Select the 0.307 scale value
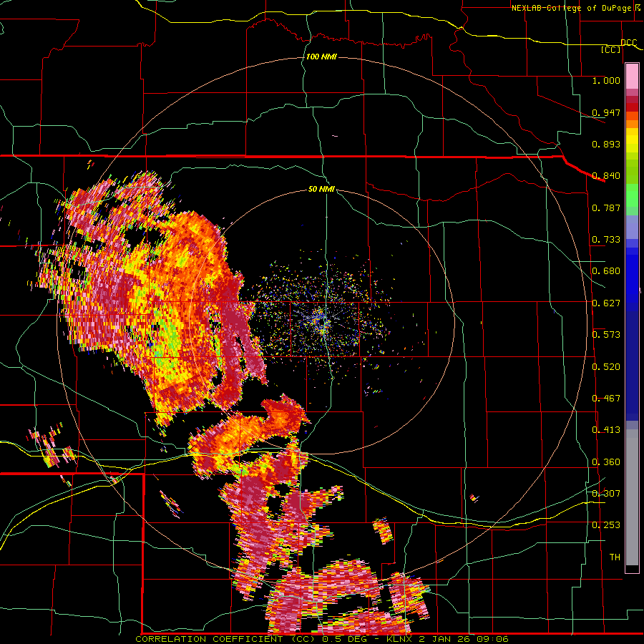Image resolution: width=644 pixels, height=644 pixels. pyautogui.click(x=606, y=494)
